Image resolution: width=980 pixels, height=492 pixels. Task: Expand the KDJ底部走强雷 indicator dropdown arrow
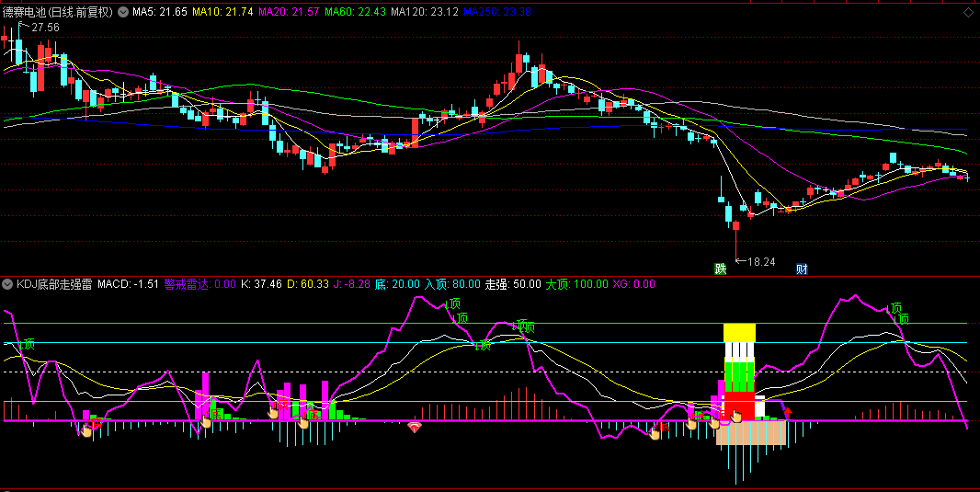(x=7, y=284)
